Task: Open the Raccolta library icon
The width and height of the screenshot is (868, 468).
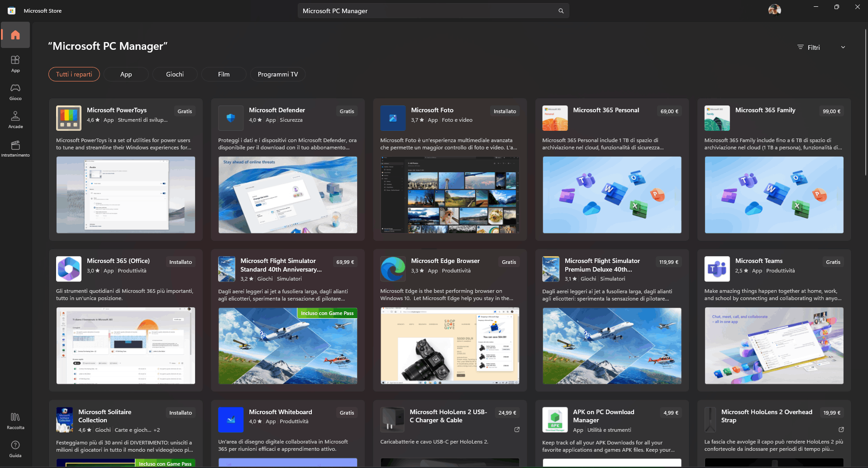Action: click(x=15, y=420)
